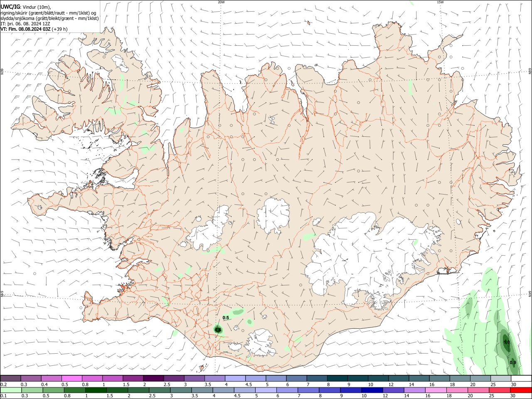This screenshot has width=532, height=399.
Task: Pick the dark teal snow swatch labeled 8
Action: (x=337, y=378)
